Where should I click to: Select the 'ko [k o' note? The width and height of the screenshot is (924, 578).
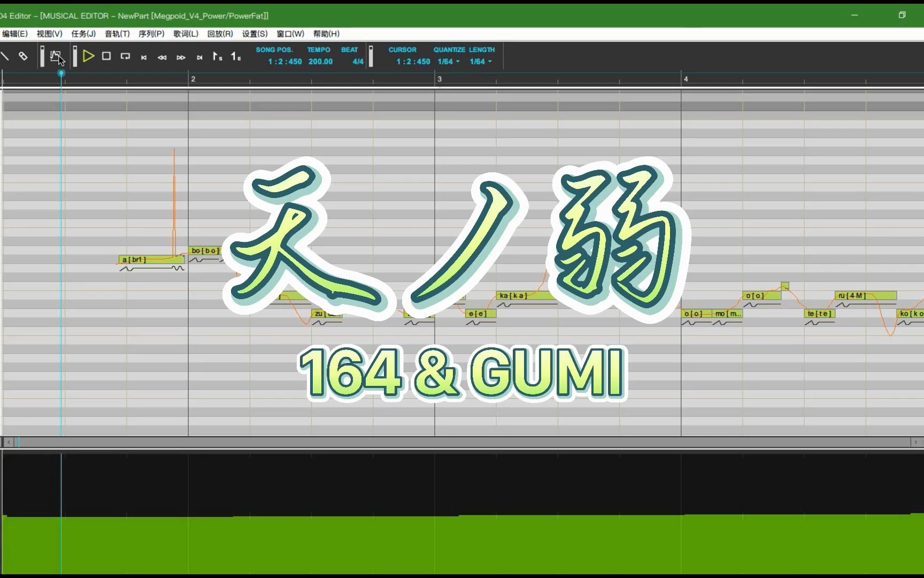point(910,314)
